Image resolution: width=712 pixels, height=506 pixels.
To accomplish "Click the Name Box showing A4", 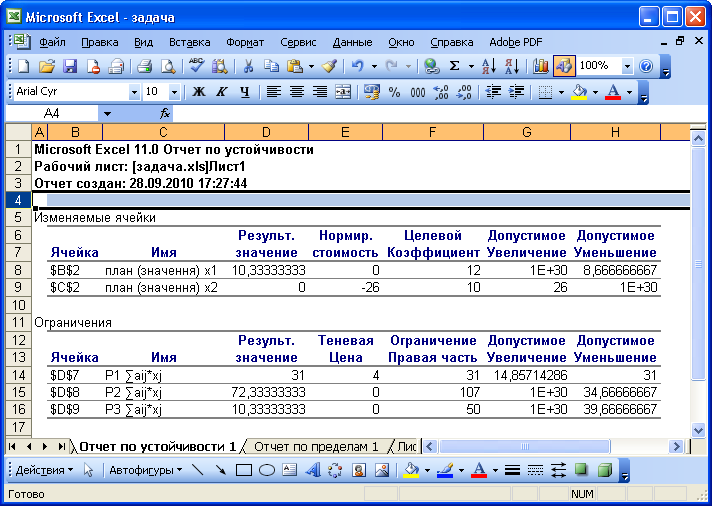I will pyautogui.click(x=52, y=114).
